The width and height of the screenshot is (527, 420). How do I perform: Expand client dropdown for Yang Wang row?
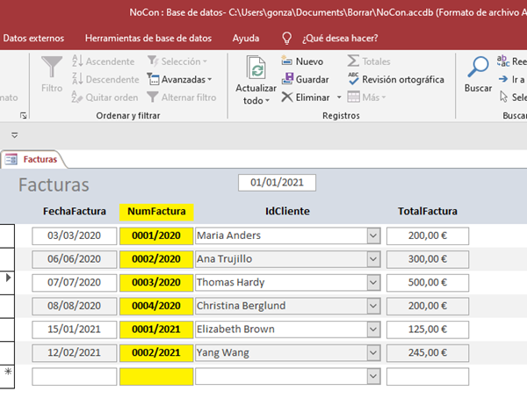pyautogui.click(x=373, y=352)
